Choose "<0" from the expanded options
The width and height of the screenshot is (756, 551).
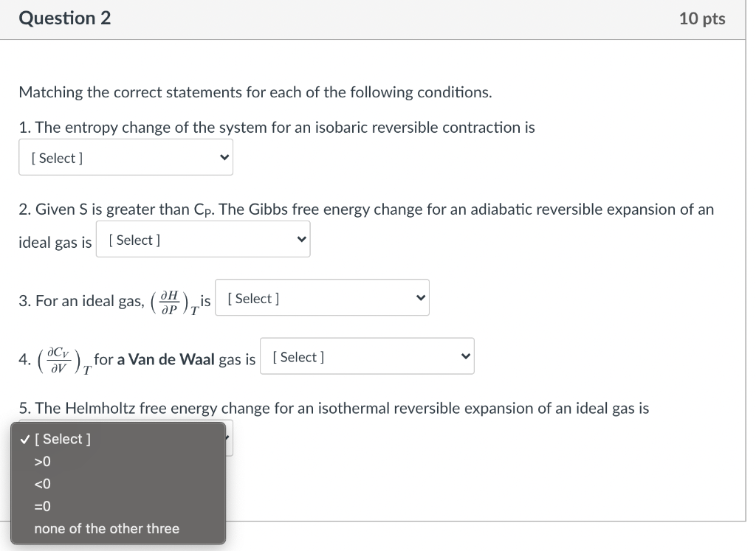42,484
